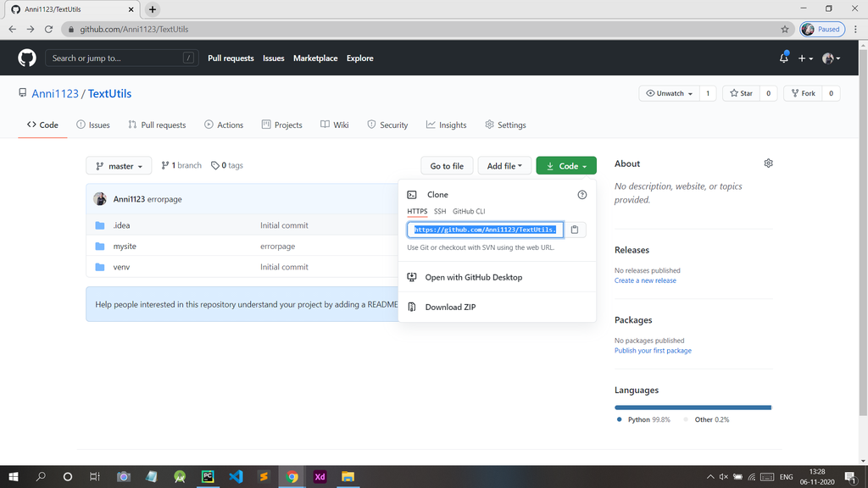The height and width of the screenshot is (488, 868).
Task: Open the user profile avatar menu
Action: pos(831,58)
